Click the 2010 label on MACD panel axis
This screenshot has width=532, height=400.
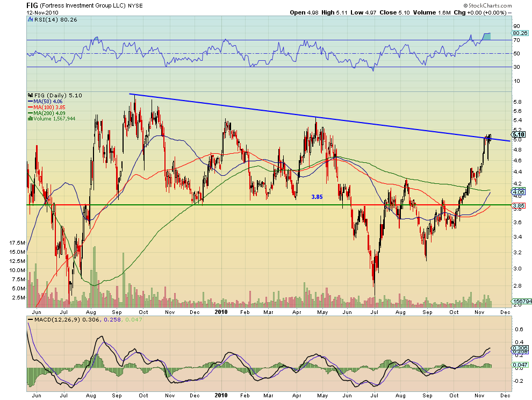pyautogui.click(x=221, y=395)
